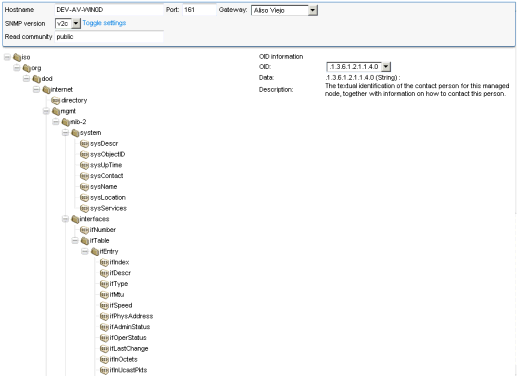The image size is (518, 377).
Task: Click the ifPhysAddress OID icon
Action: 104,316
